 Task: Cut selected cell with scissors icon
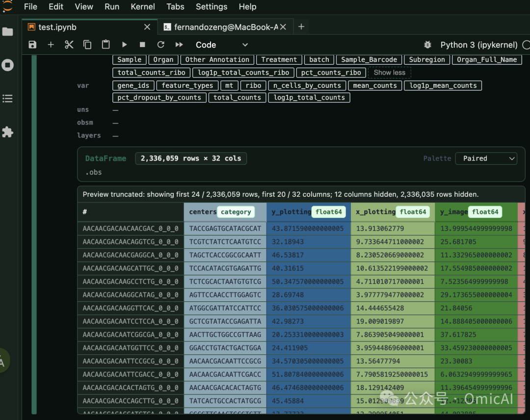click(69, 45)
